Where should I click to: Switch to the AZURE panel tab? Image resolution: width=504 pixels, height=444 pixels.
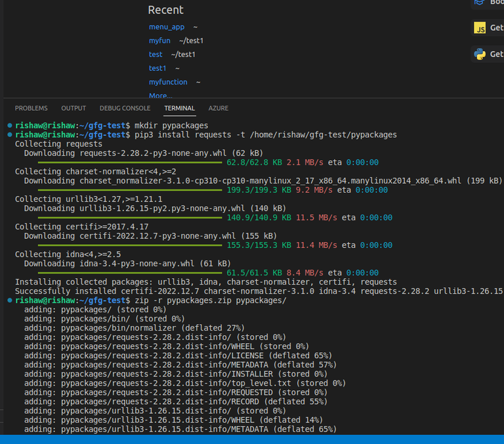tap(219, 108)
